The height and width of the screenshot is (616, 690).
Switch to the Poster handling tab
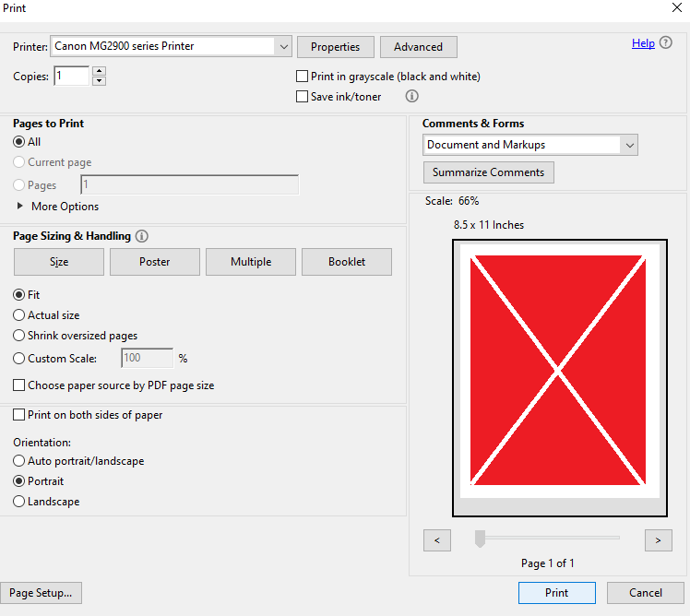click(x=155, y=262)
